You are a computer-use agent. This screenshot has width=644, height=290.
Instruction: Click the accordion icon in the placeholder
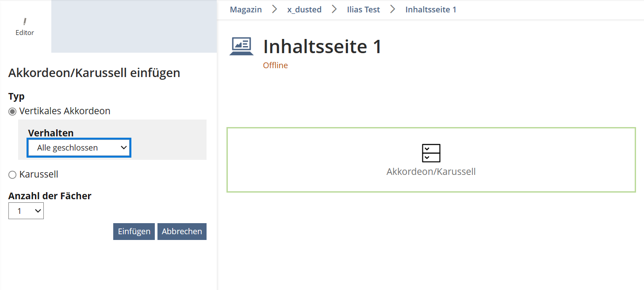[431, 153]
